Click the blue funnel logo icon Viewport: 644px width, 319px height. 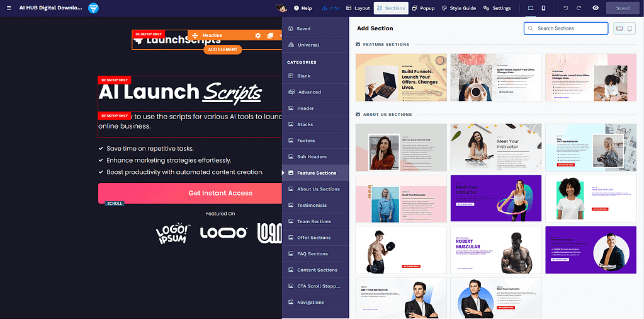point(93,8)
